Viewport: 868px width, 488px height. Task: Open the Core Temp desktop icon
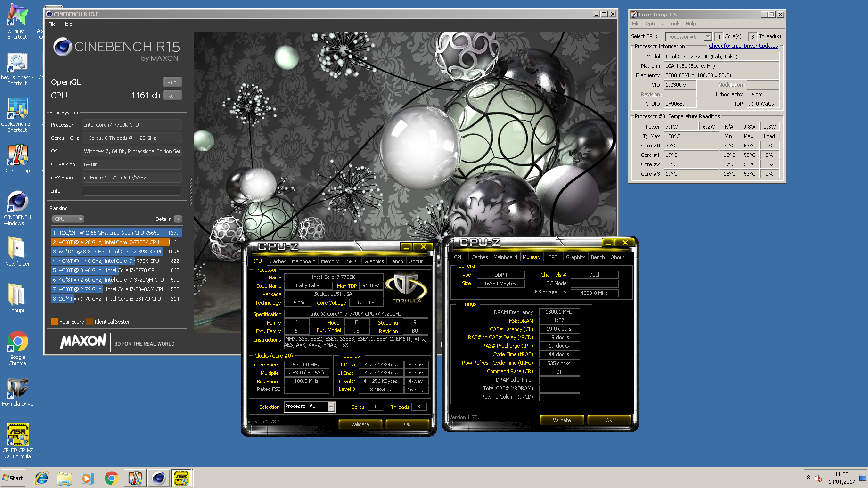(17, 159)
